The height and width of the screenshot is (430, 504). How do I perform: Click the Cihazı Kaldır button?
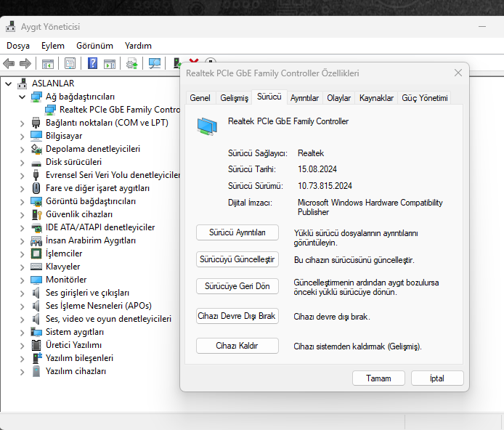click(x=237, y=346)
